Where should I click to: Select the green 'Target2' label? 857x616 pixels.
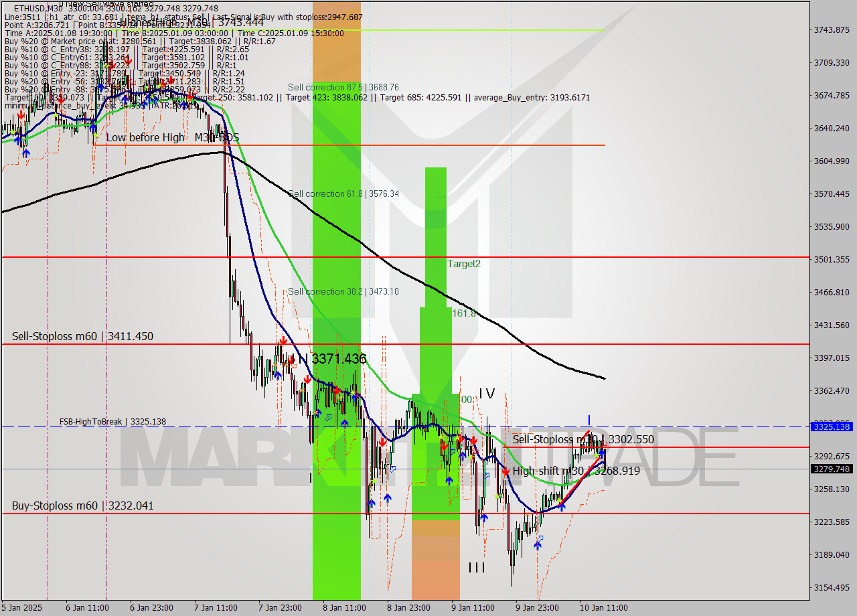(464, 264)
